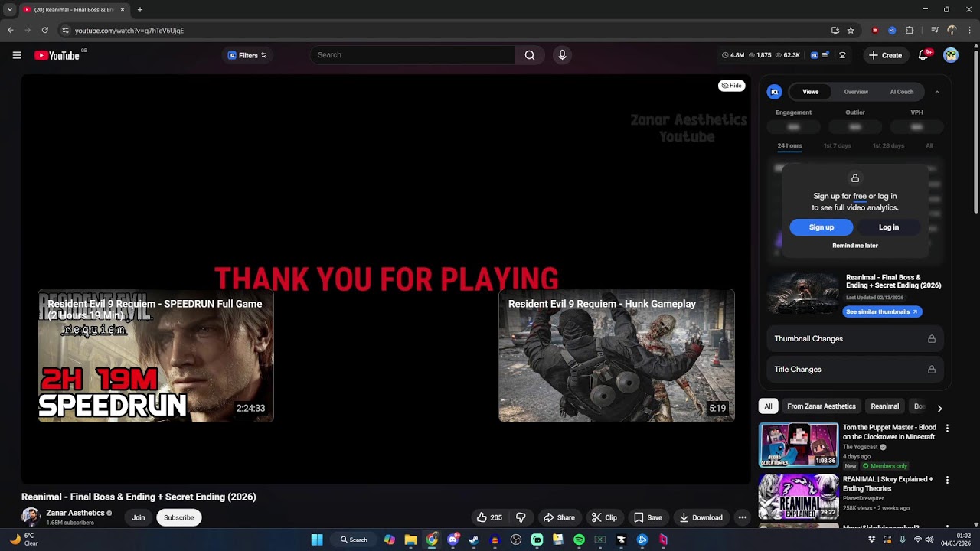
Task: Switch to the Overview tab
Action: tap(856, 92)
